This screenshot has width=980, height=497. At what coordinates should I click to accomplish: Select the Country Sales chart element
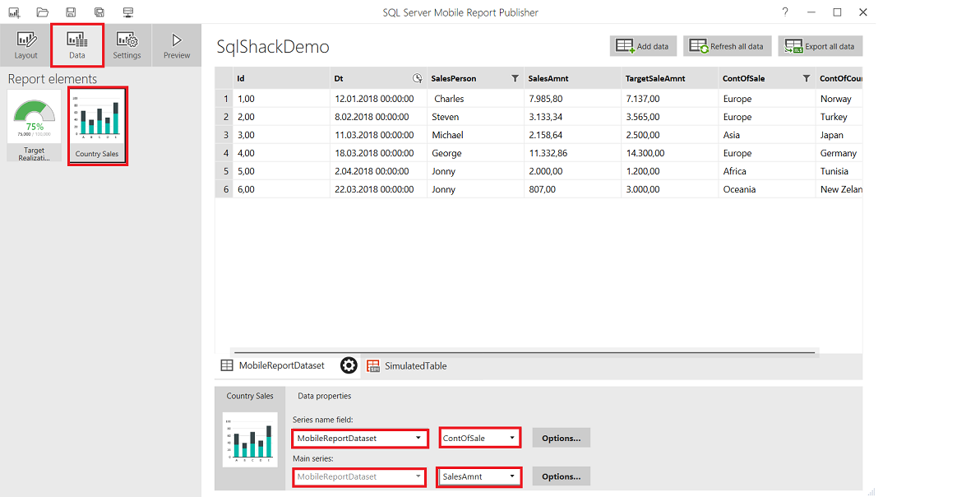pyautogui.click(x=97, y=126)
